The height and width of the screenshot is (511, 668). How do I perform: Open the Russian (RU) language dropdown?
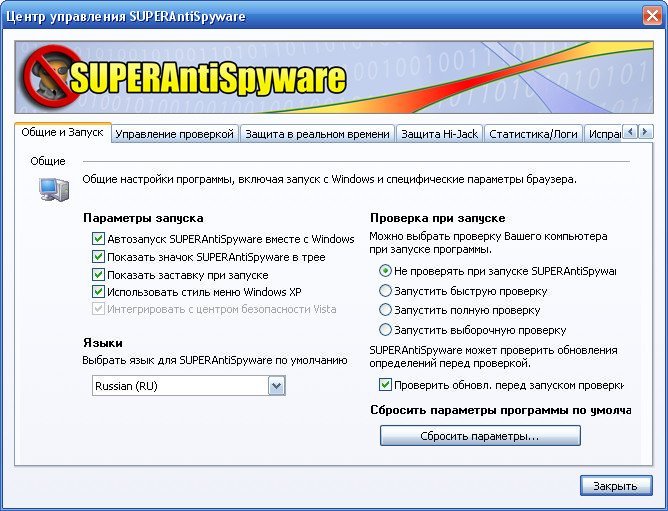(277, 386)
